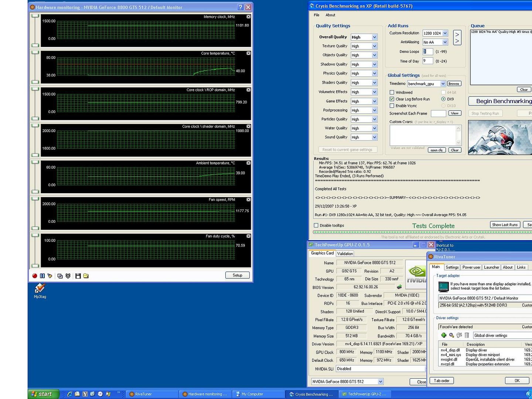This screenshot has width=532, height=399.
Task: Close the Ambient temperature graph
Action: (248, 163)
